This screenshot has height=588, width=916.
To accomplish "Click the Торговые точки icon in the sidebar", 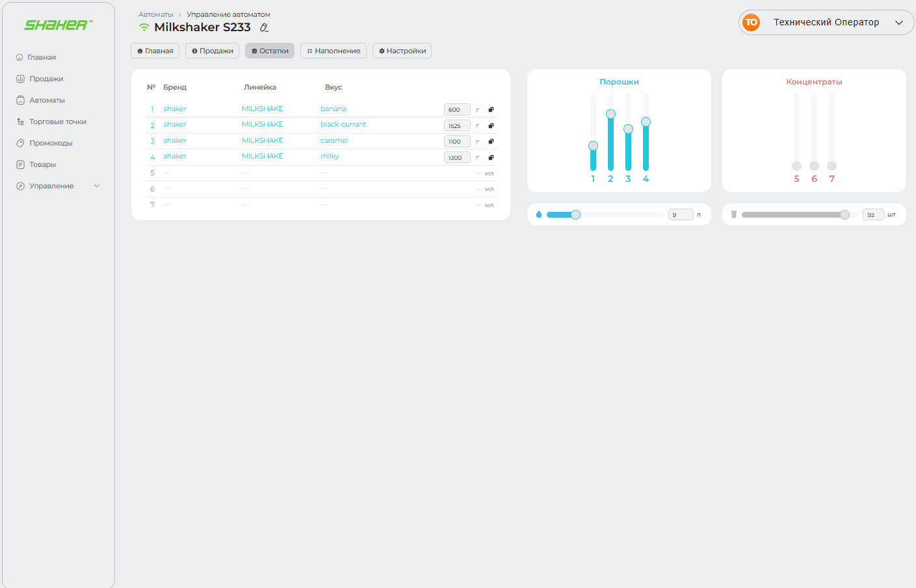I will pos(20,121).
